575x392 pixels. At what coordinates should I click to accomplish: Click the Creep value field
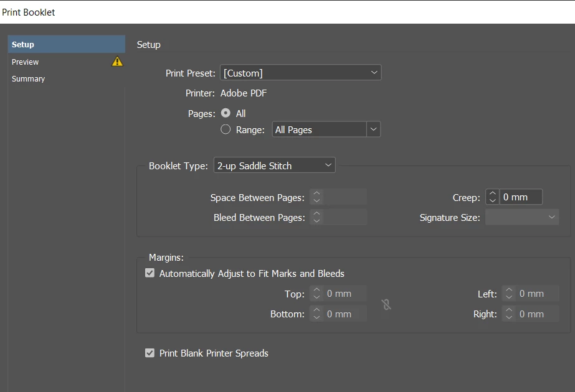521,197
